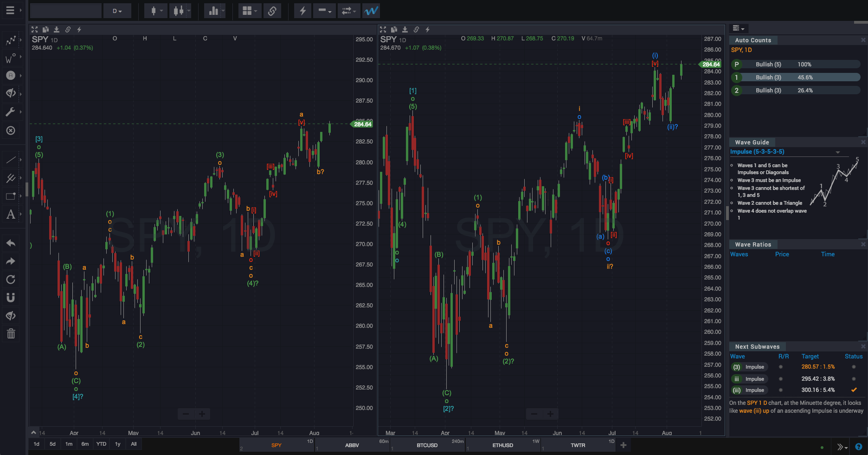
Task: Set range to 5d
Action: [x=52, y=444]
